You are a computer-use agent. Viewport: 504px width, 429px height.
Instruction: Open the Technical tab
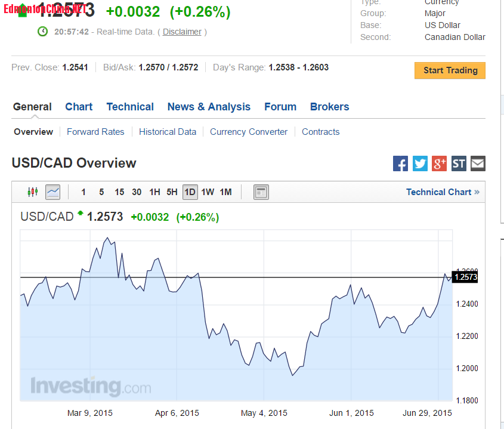pyautogui.click(x=130, y=107)
